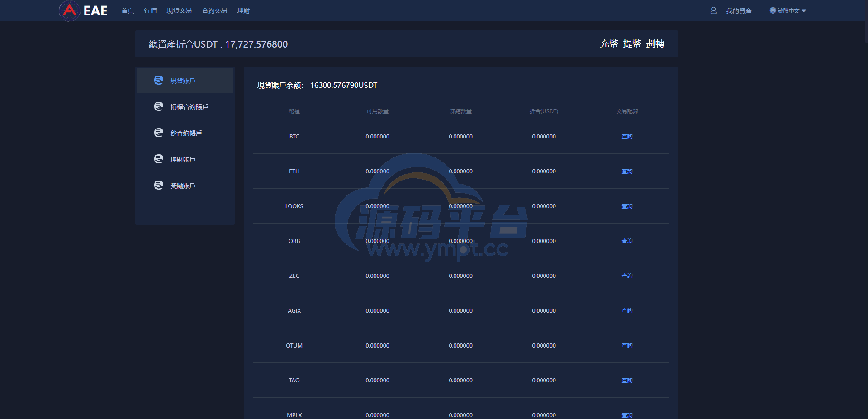Click the 秒合約帳戶 sidebar coin icon

click(x=158, y=133)
